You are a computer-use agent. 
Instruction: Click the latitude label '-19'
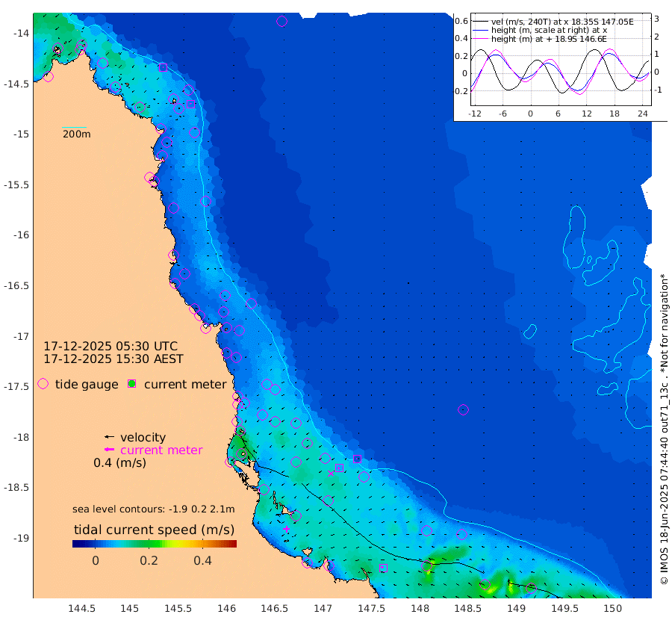click(x=22, y=539)
